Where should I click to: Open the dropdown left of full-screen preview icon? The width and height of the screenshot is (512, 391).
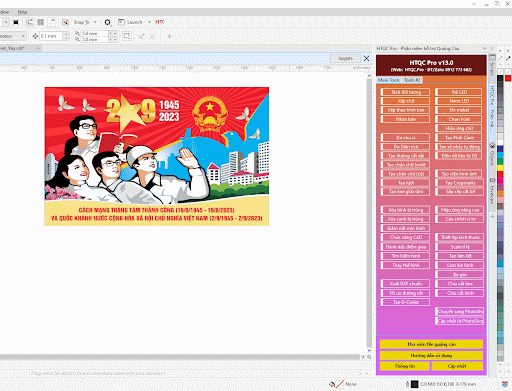[6, 22]
